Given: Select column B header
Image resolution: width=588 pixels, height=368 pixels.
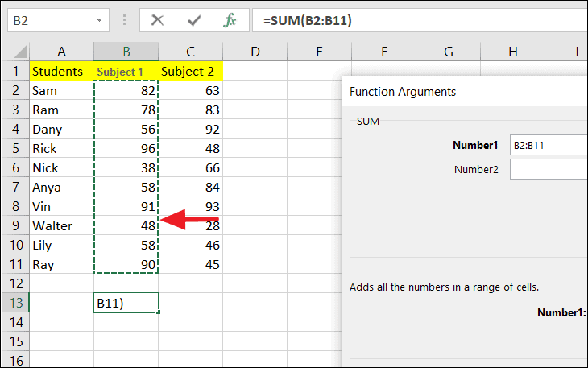Looking at the screenshot, I should [126, 52].
